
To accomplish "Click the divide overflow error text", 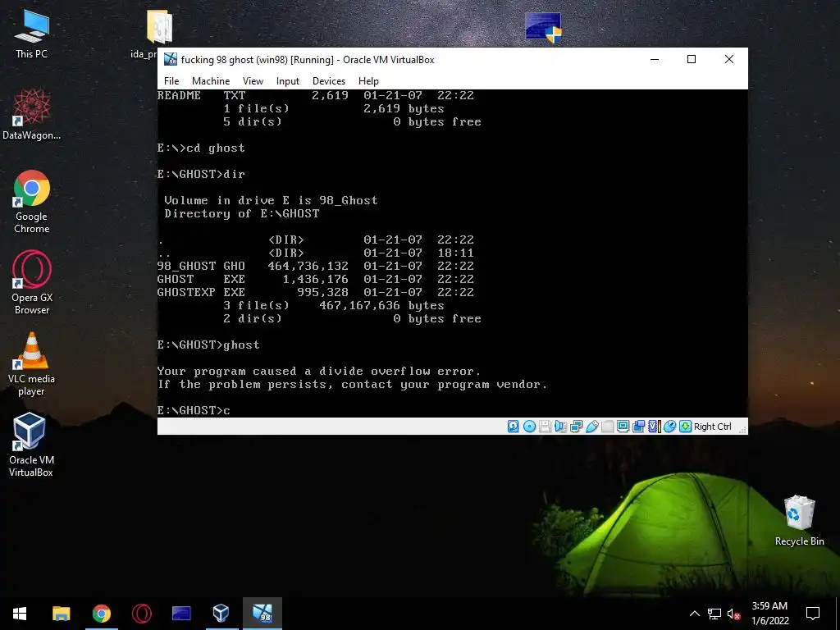I will 319,372.
